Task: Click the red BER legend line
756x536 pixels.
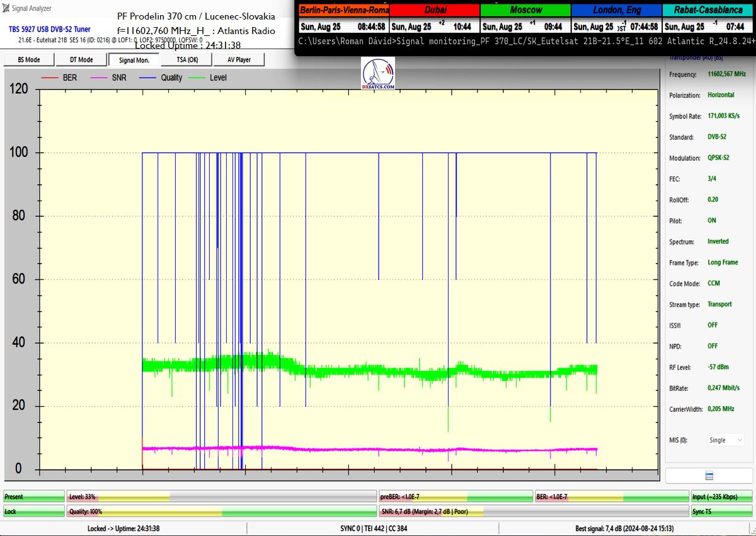Action: pos(50,78)
